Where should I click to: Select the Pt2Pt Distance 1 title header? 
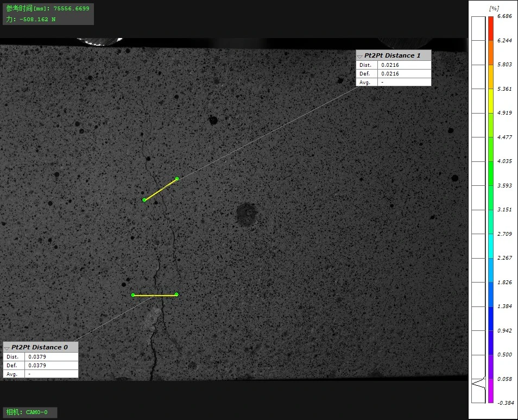393,55
